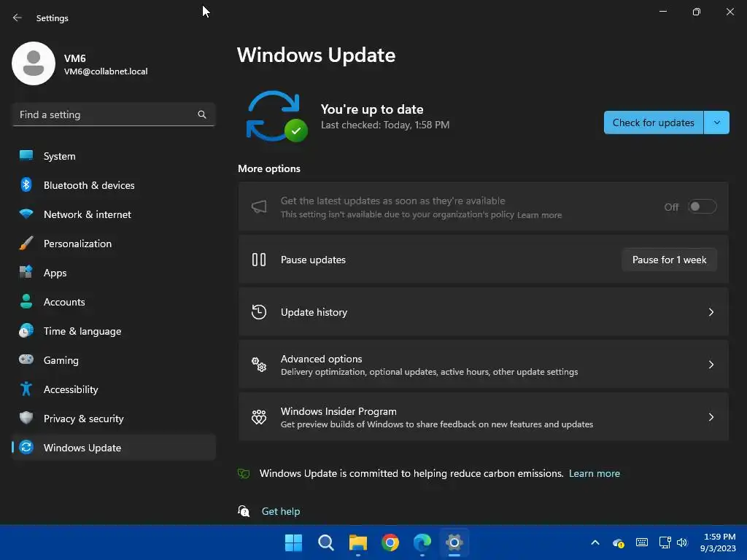Screen dimensions: 747x560
Task: Click the volume speaker tray icon
Action: 682,542
